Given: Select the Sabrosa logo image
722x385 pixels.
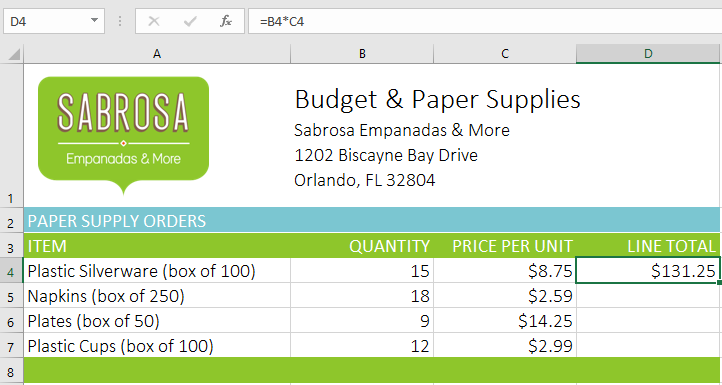Looking at the screenshot, I should 123,135.
